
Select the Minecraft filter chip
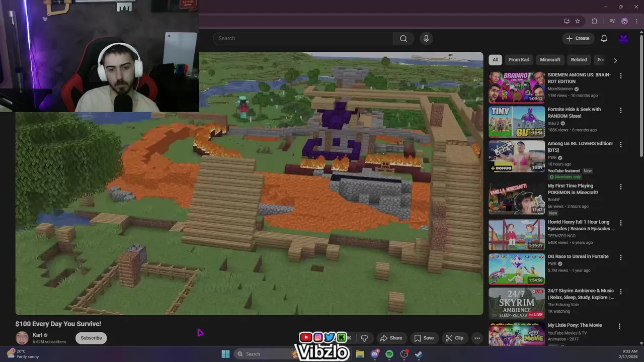click(550, 60)
